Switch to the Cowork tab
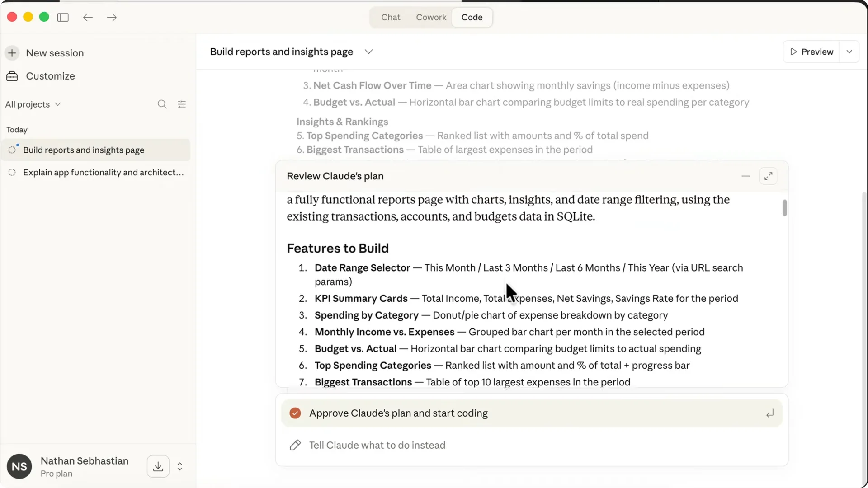 click(x=431, y=17)
